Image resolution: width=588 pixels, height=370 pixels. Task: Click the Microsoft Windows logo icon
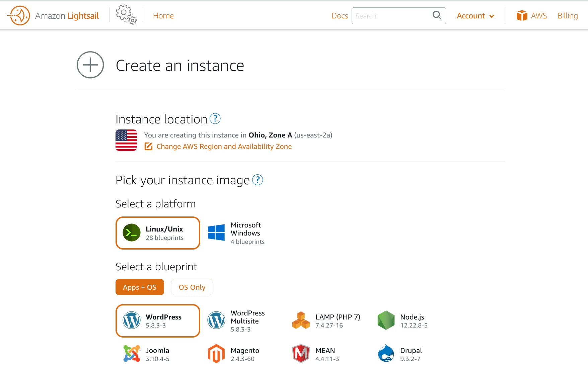click(216, 233)
